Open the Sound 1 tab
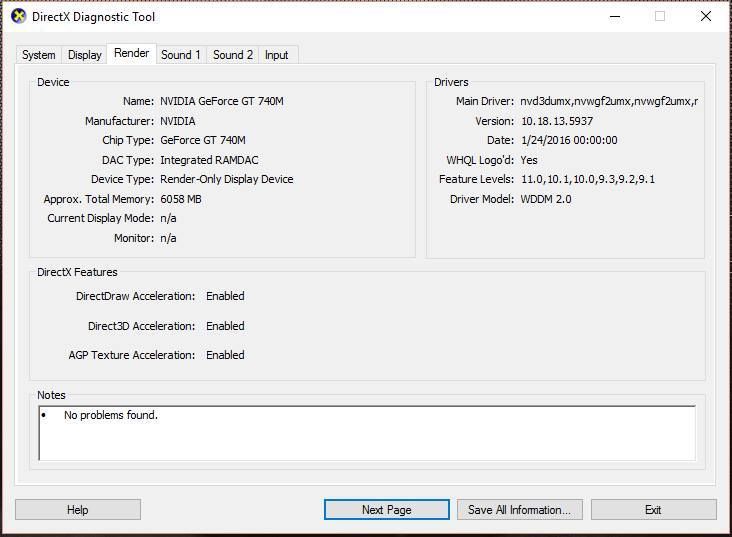This screenshot has width=732, height=537. (x=181, y=55)
